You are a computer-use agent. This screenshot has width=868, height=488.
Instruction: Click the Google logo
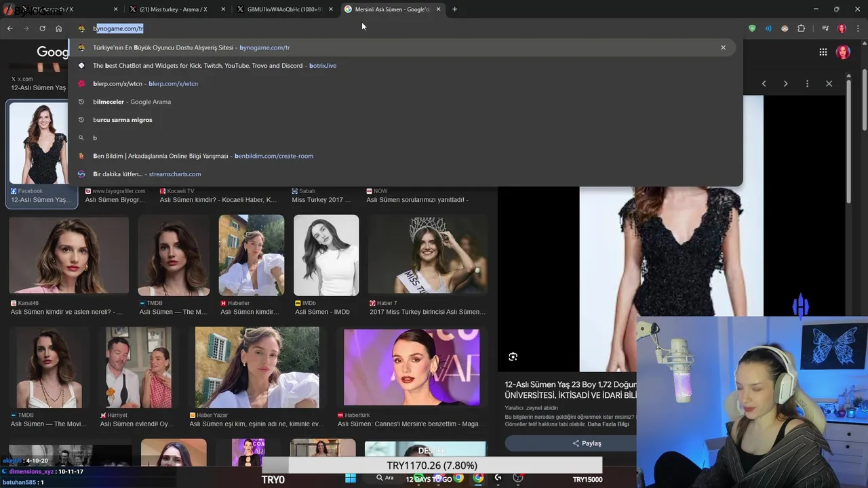(x=53, y=52)
